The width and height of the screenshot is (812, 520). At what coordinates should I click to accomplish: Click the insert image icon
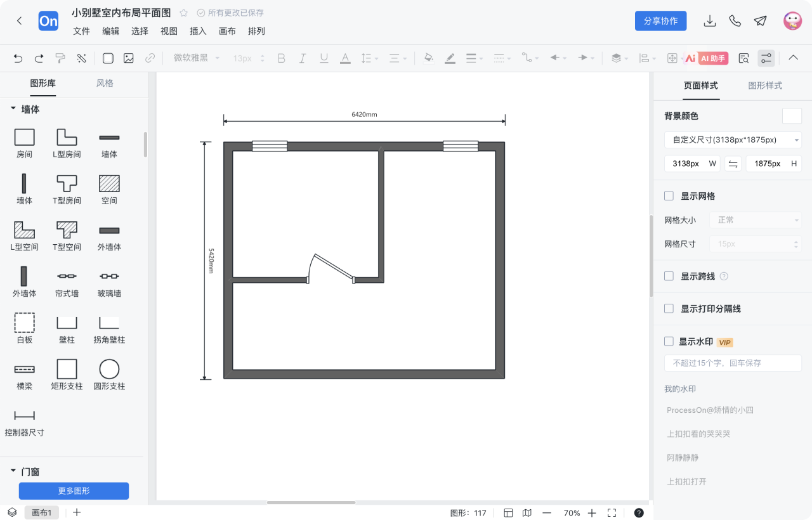129,58
